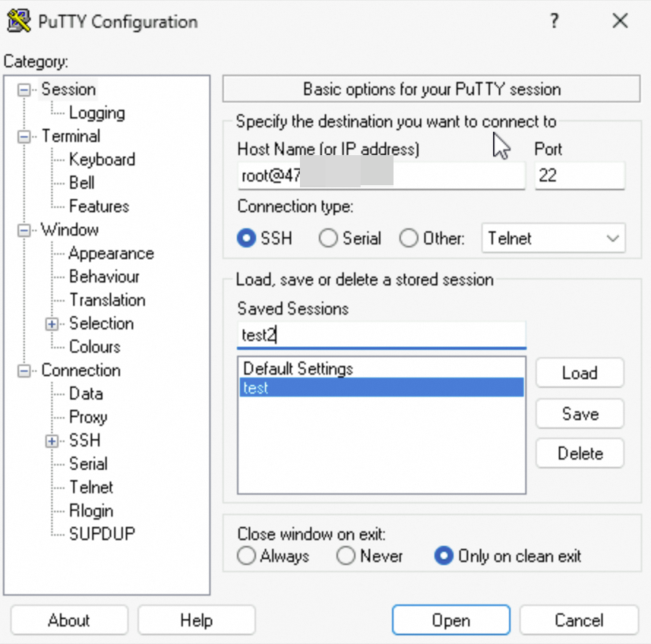Collapse the Terminal category expander

click(x=25, y=136)
